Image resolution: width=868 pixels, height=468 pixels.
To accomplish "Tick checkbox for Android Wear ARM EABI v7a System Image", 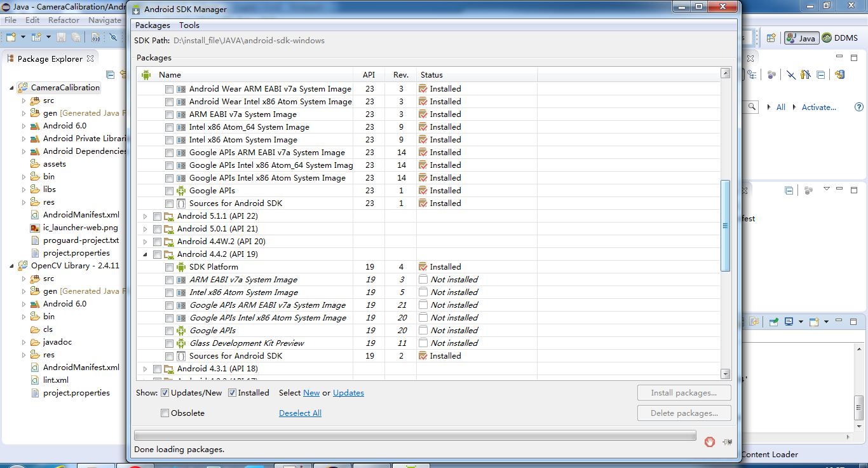I will [x=169, y=89].
